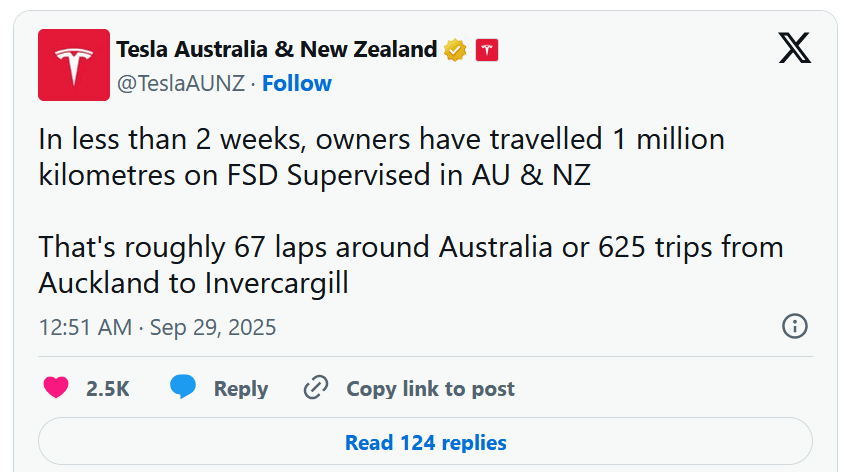Image resolution: width=845 pixels, height=472 pixels.
Task: Click the 2.5K likes count
Action: click(108, 389)
